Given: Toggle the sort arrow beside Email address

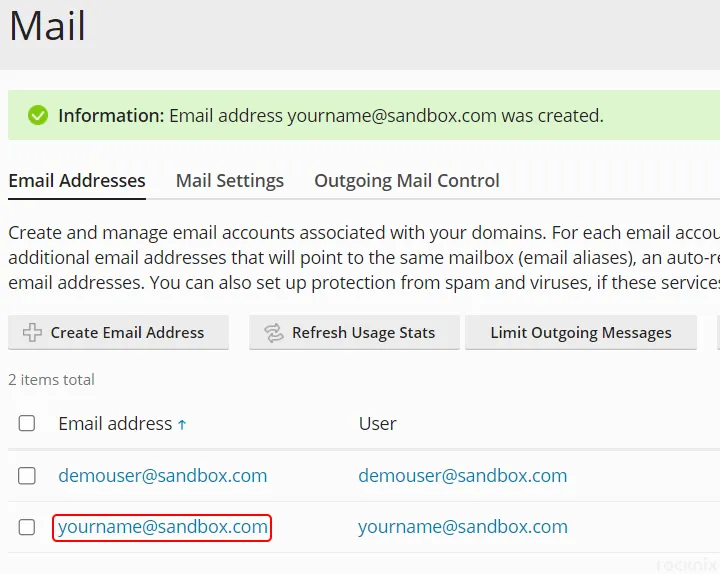Looking at the screenshot, I should tap(182, 425).
